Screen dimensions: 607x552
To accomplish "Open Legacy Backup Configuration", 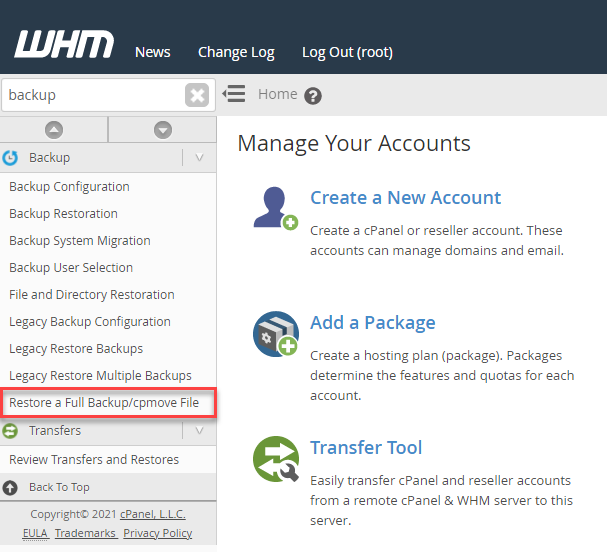I will point(90,322).
